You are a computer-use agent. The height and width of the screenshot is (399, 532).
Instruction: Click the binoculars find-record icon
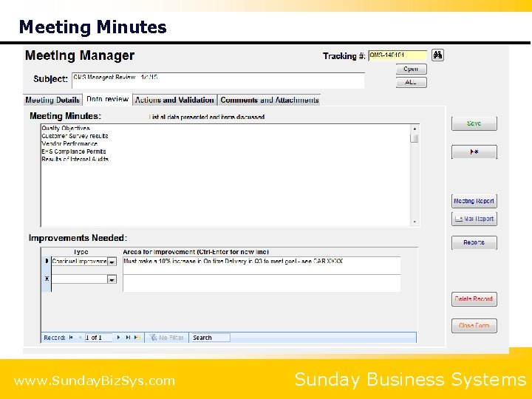pyautogui.click(x=437, y=55)
